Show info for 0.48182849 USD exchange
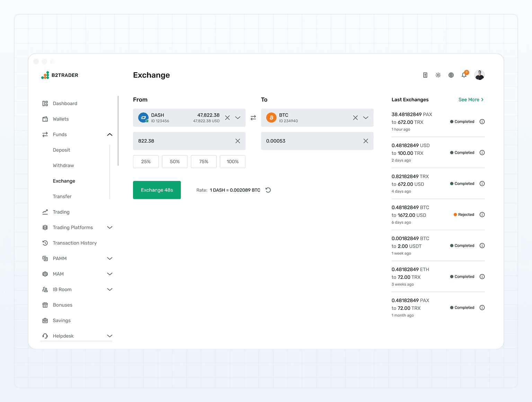 (x=482, y=153)
